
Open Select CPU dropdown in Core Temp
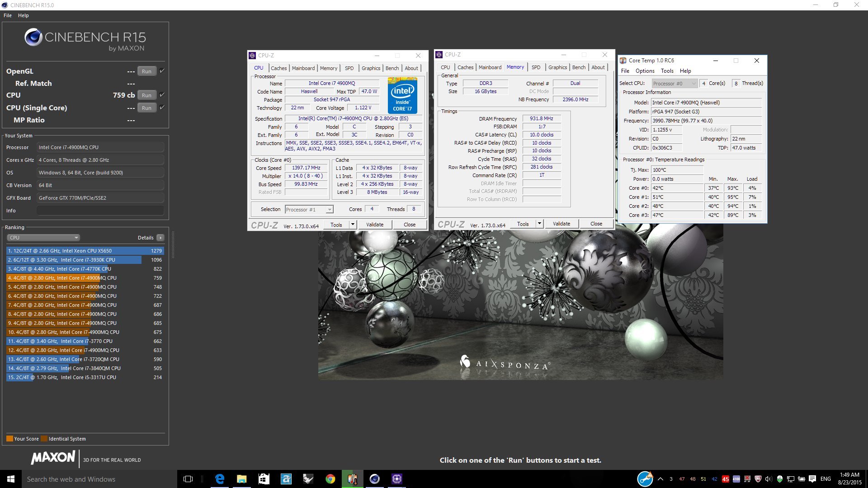tap(675, 84)
